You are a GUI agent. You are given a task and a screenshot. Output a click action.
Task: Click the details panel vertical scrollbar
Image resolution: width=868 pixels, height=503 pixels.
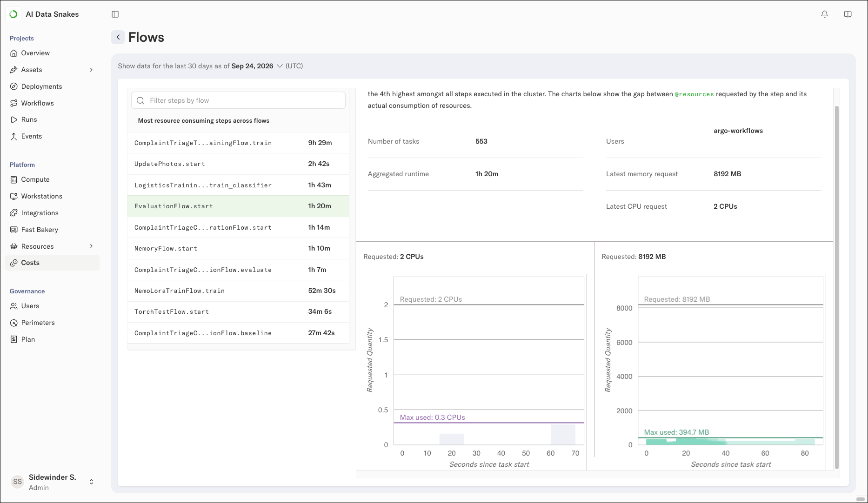(836, 287)
